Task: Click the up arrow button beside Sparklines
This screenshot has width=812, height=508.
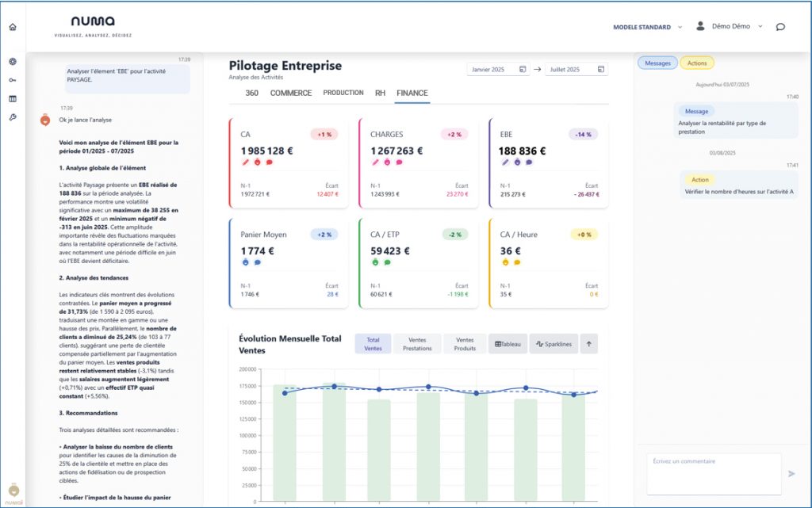Action: click(588, 344)
